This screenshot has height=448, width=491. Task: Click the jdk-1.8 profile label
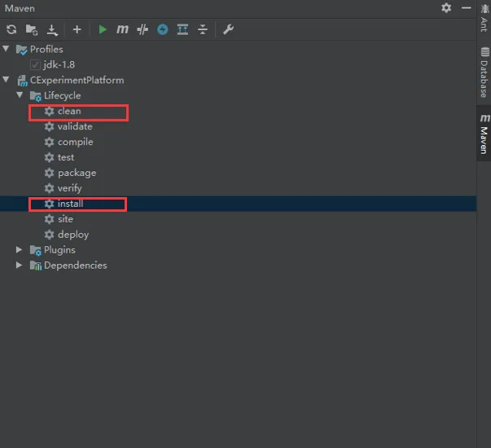pyautogui.click(x=59, y=64)
